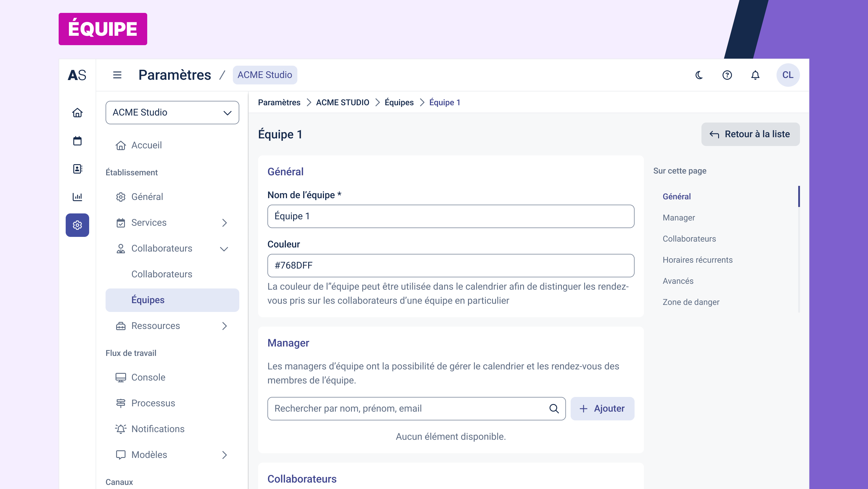Image resolution: width=868 pixels, height=489 pixels.
Task: Toggle dark mode moon icon
Action: (699, 75)
